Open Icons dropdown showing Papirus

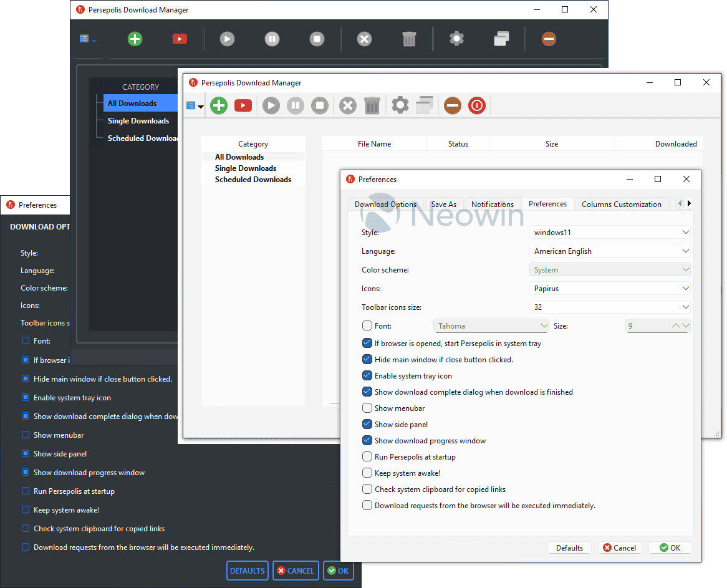click(x=610, y=289)
